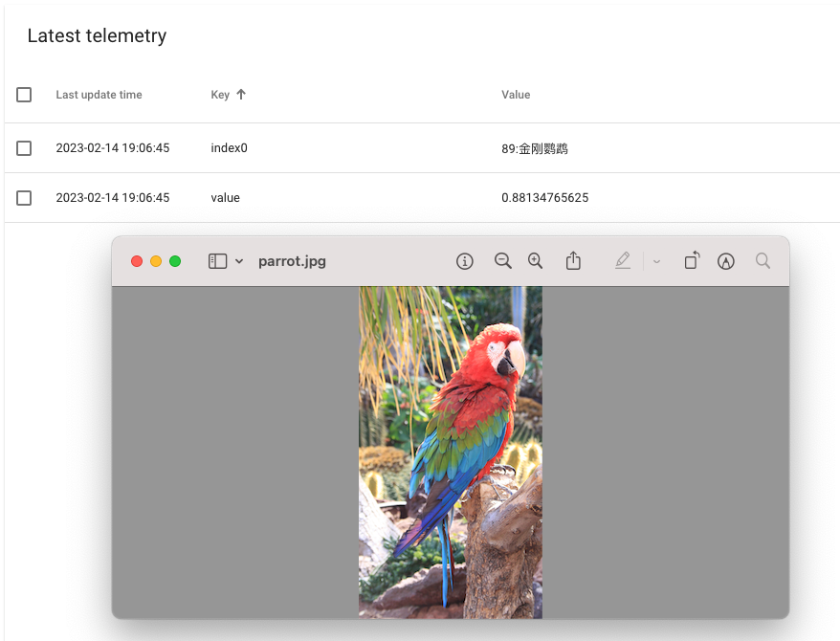Open search in Preview window

763,261
